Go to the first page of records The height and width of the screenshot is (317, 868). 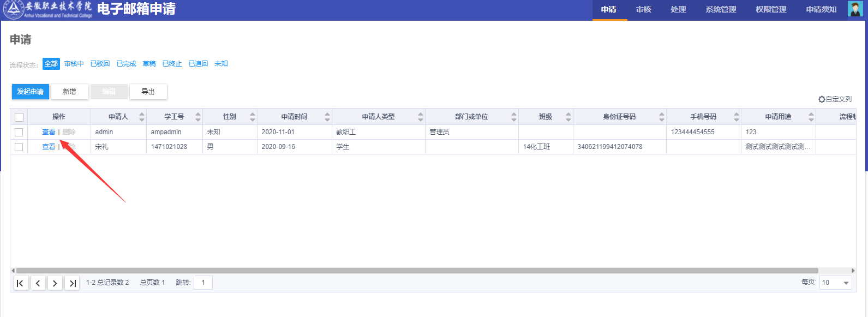[x=21, y=283]
